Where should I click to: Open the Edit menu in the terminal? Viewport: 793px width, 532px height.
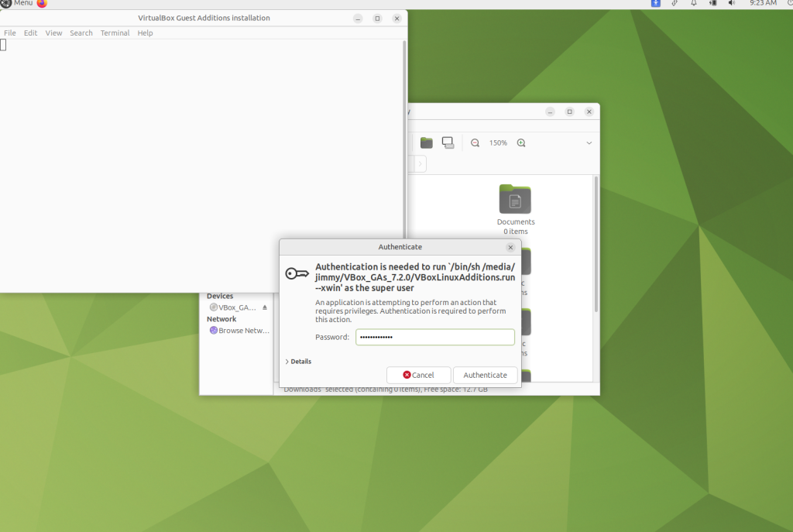coord(30,33)
